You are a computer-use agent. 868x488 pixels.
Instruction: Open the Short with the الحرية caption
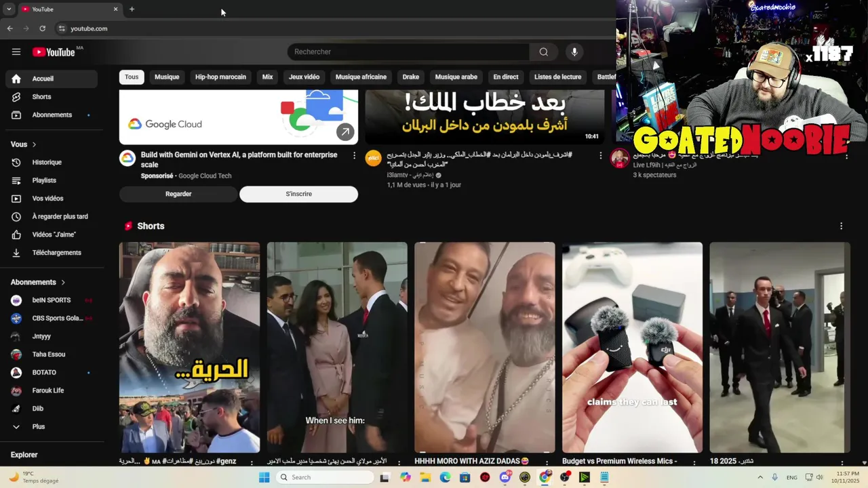click(x=189, y=347)
